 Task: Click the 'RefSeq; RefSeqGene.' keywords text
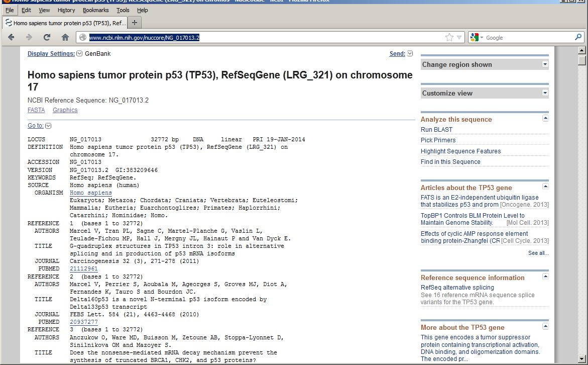tap(103, 177)
